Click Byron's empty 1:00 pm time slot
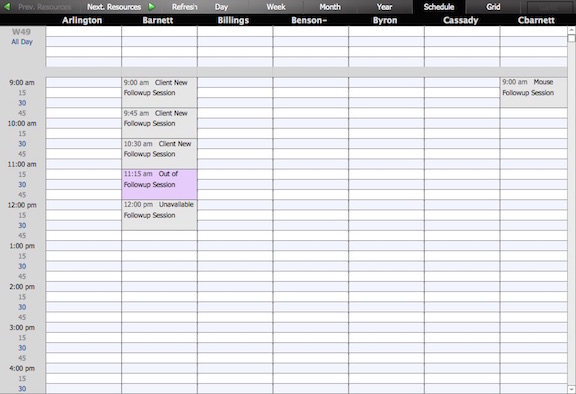This screenshot has height=394, width=576. click(386, 246)
